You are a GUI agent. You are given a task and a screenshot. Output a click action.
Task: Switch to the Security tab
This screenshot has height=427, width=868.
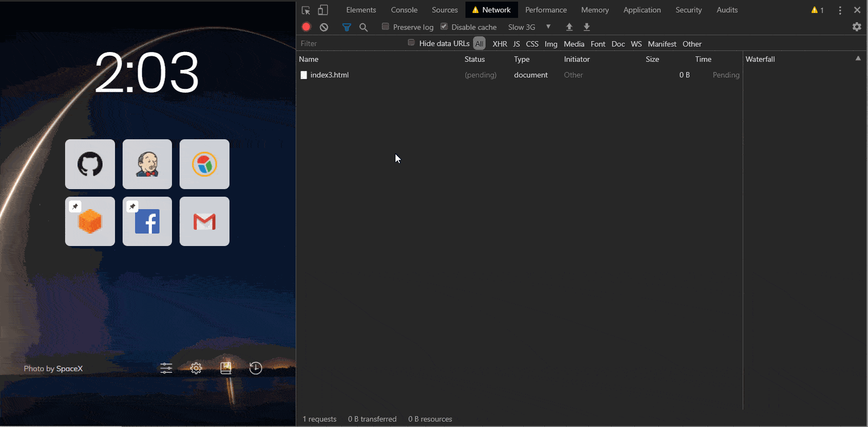coord(688,10)
